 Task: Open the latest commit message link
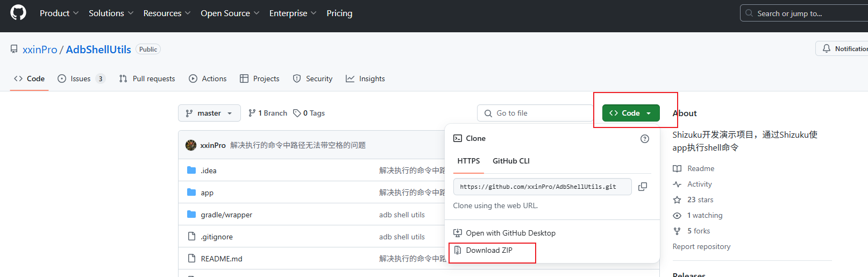coord(298,145)
